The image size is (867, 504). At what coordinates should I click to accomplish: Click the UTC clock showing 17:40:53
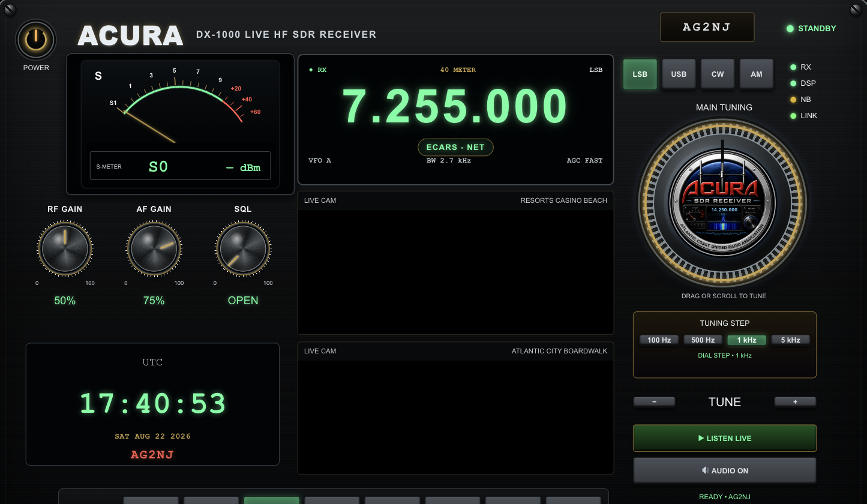(x=152, y=404)
